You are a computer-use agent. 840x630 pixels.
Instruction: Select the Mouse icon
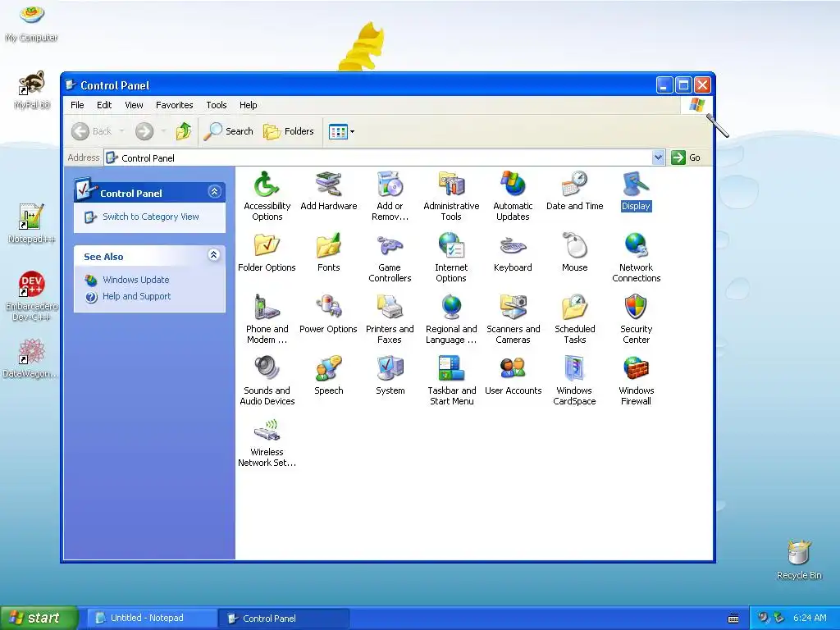click(575, 246)
